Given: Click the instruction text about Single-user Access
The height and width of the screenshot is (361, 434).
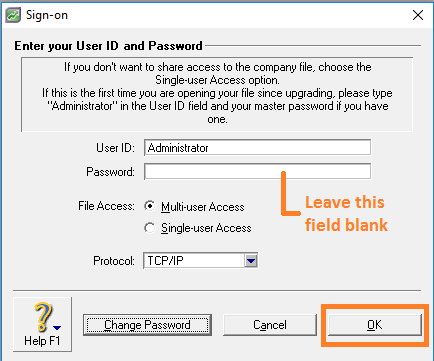Looking at the screenshot, I should (x=217, y=73).
